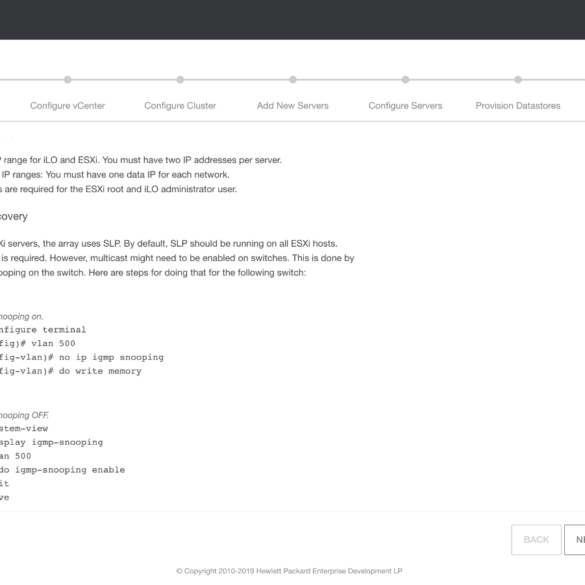Select the Add New Servers step label
Image resolution: width=585 pixels, height=585 pixels.
[x=293, y=106]
